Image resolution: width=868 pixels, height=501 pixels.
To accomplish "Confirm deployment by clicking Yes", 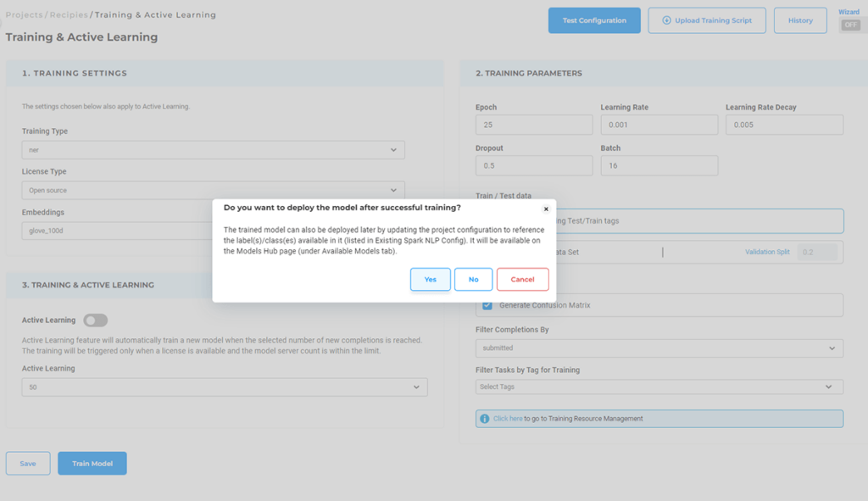I will pos(431,280).
